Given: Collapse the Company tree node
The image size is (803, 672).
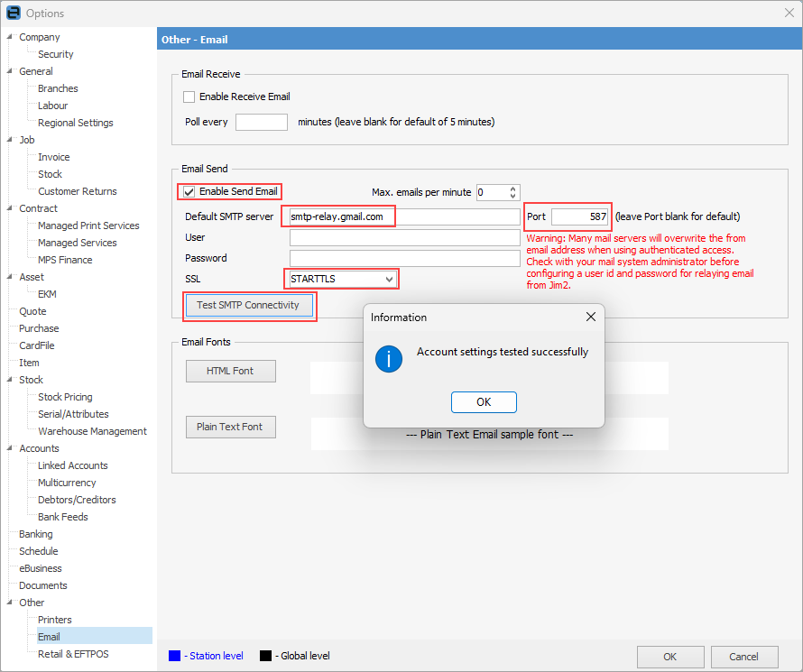Looking at the screenshot, I should 10,37.
